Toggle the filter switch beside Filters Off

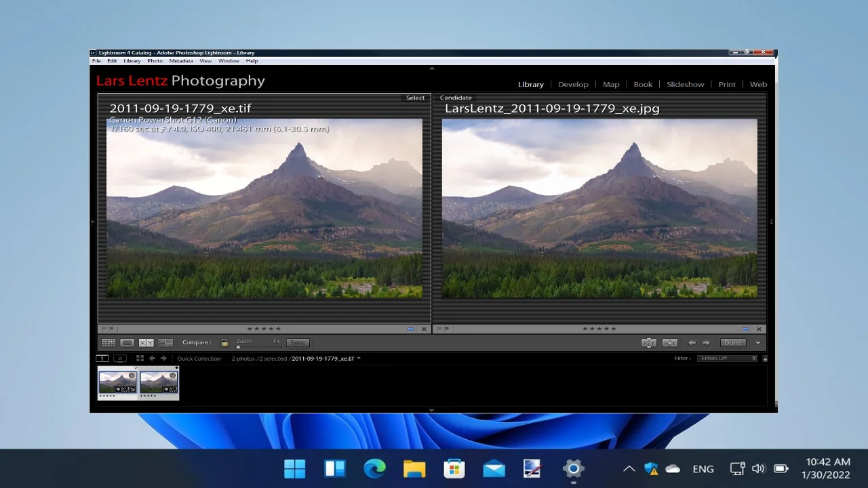click(x=765, y=359)
